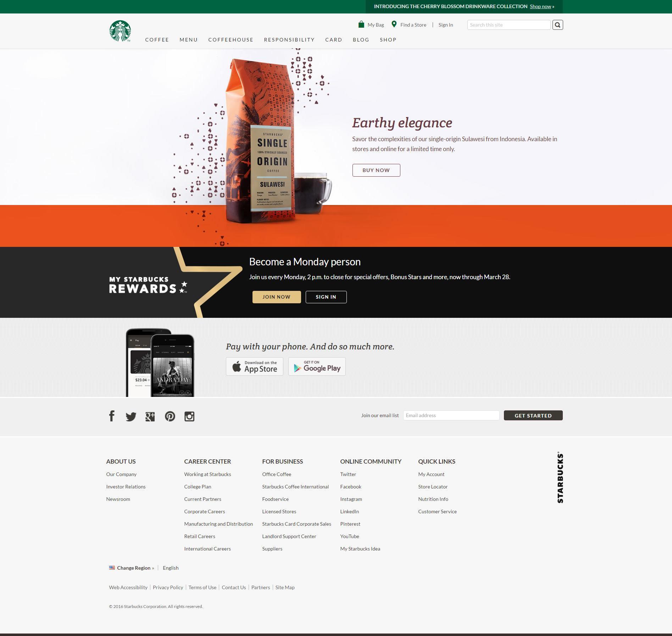Open the RESPONSIBILITY navigation item
This screenshot has width=672, height=636.
coord(289,40)
